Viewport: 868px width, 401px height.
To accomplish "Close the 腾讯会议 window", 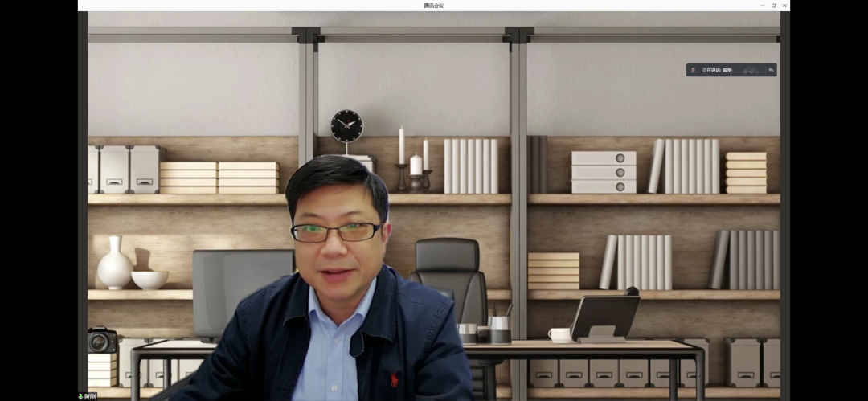I will click(784, 6).
